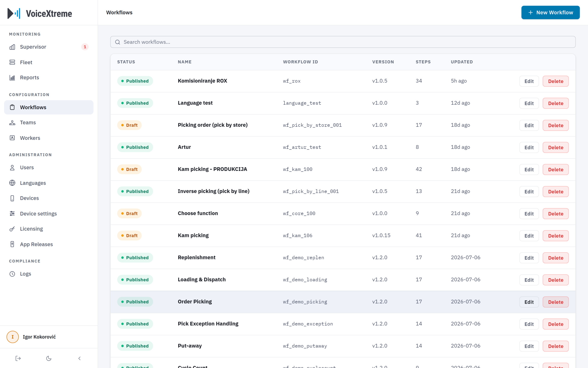Click the Workers badge icon
The height and width of the screenshot is (368, 588).
(12, 138)
